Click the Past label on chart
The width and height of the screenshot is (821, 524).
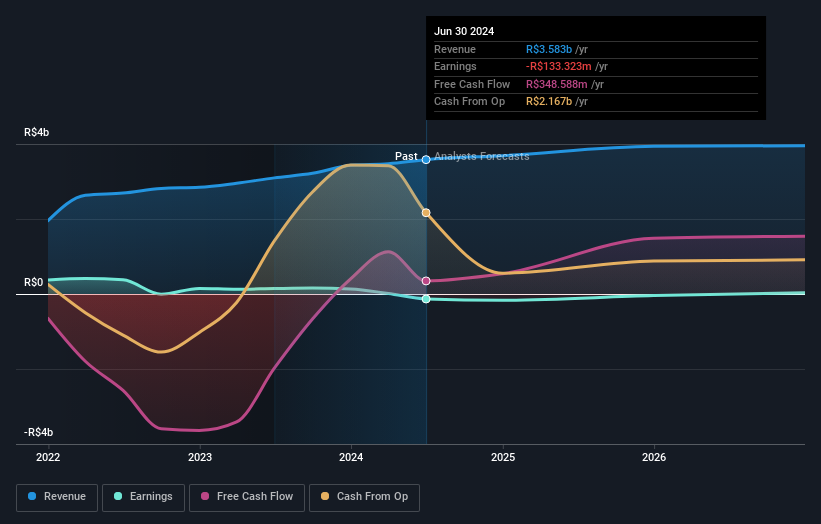coord(406,156)
